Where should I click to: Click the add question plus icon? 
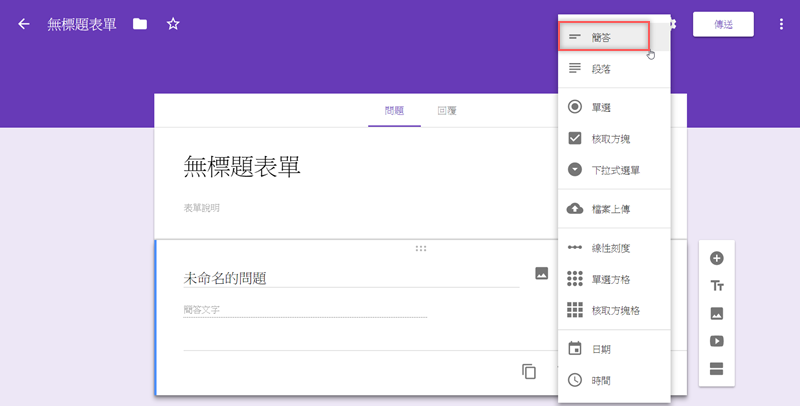[716, 258]
